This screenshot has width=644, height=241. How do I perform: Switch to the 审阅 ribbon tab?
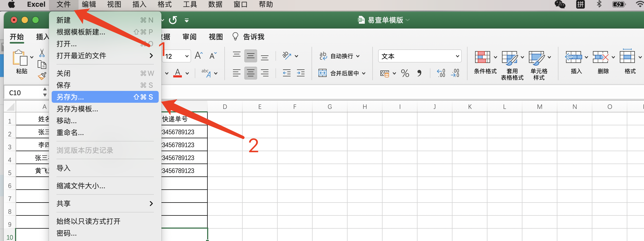coord(189,37)
